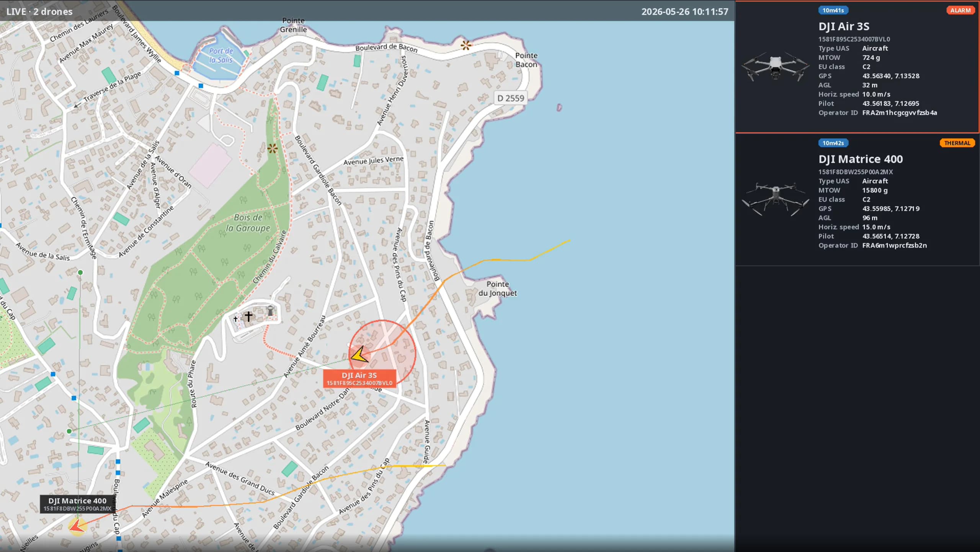Click the AGL value 32 m
Viewport: 980px width, 552px height.
(x=870, y=85)
